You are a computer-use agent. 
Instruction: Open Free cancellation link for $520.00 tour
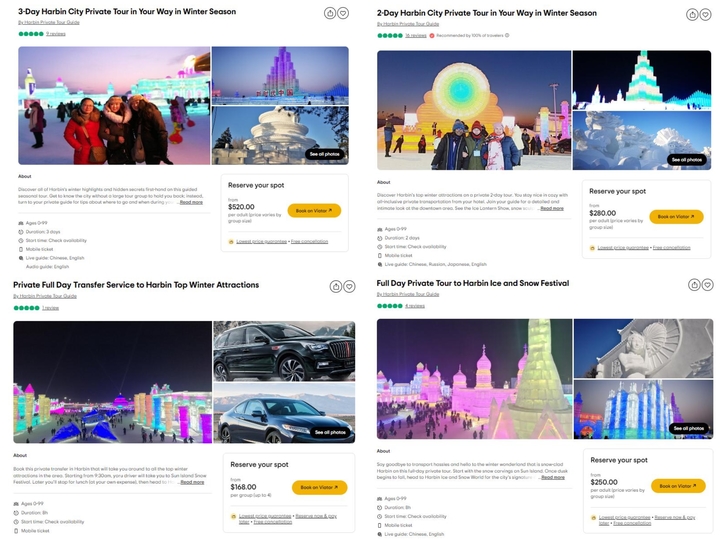tap(309, 242)
